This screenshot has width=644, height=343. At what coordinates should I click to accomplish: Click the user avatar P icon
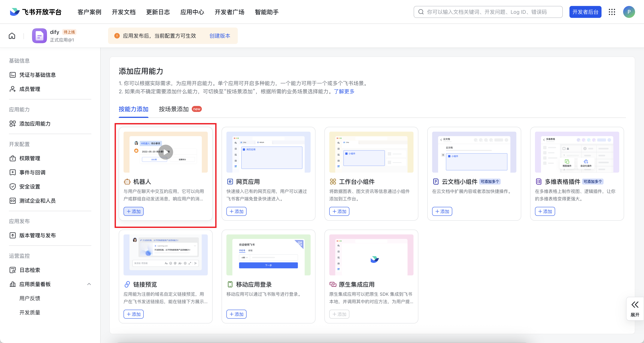629,12
